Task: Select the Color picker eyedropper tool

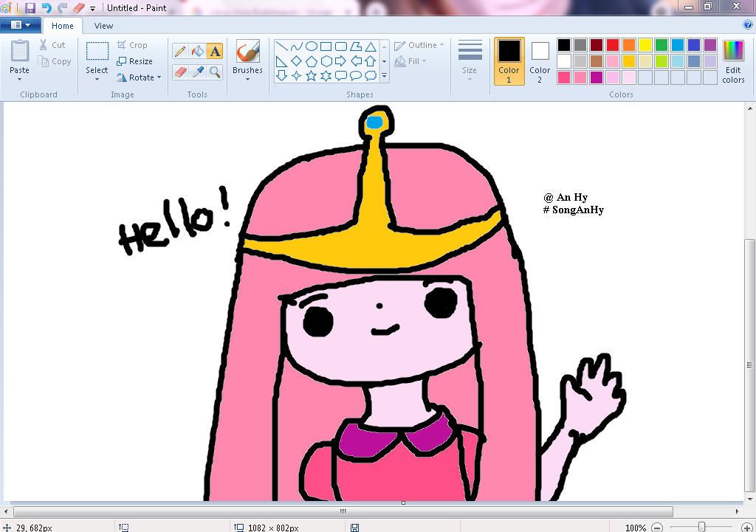Action: click(x=198, y=72)
